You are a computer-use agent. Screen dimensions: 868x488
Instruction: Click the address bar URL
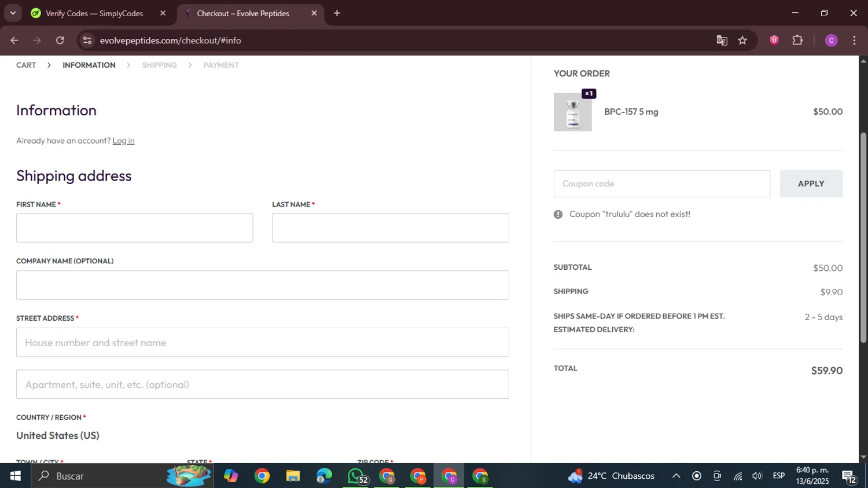coord(170,41)
